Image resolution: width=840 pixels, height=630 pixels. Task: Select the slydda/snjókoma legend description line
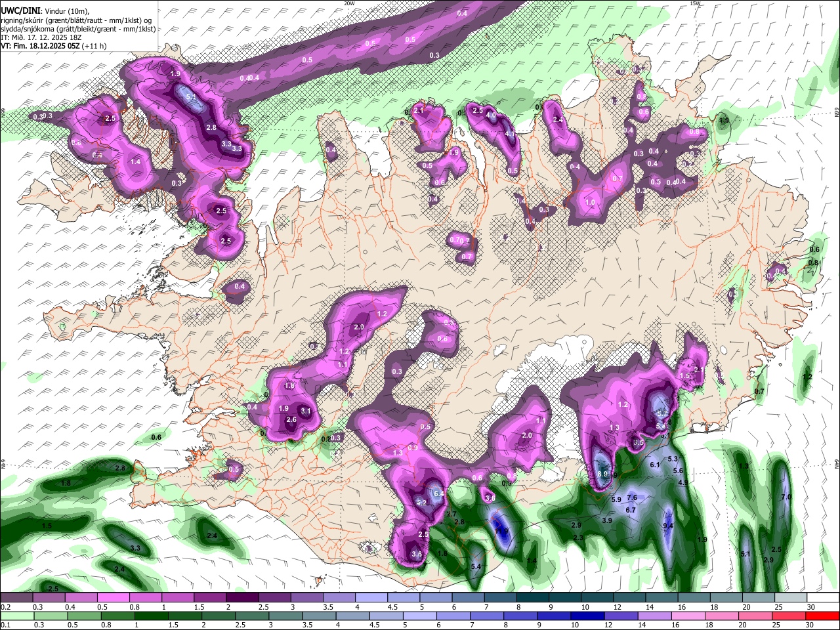[78, 29]
